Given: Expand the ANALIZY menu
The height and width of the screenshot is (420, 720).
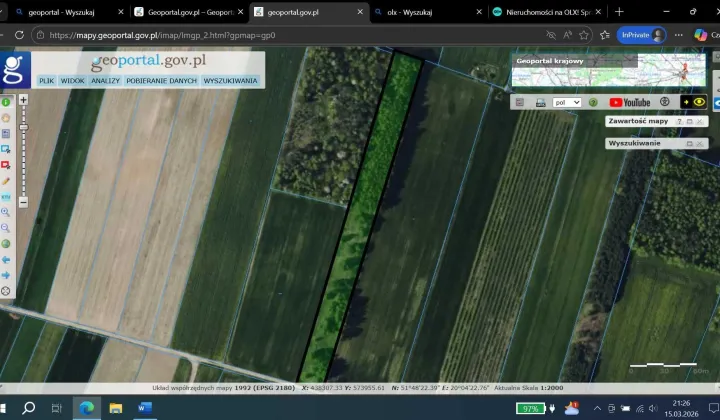Looking at the screenshot, I should pyautogui.click(x=105, y=80).
